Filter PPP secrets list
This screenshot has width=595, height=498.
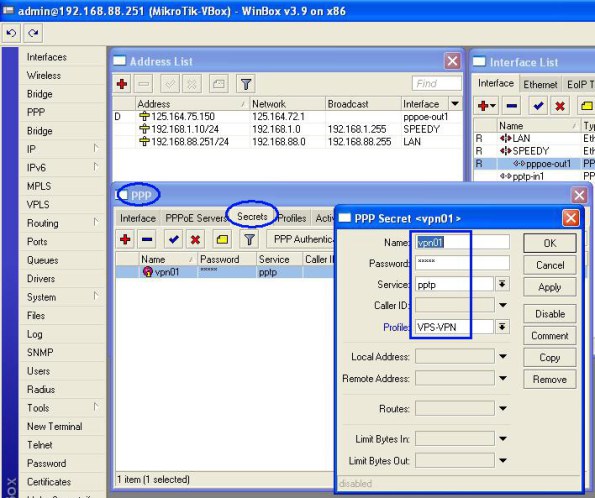point(249,239)
